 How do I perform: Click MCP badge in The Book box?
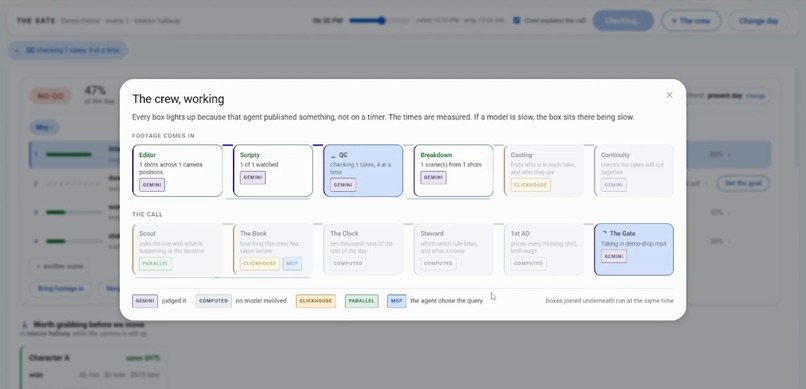(x=292, y=264)
